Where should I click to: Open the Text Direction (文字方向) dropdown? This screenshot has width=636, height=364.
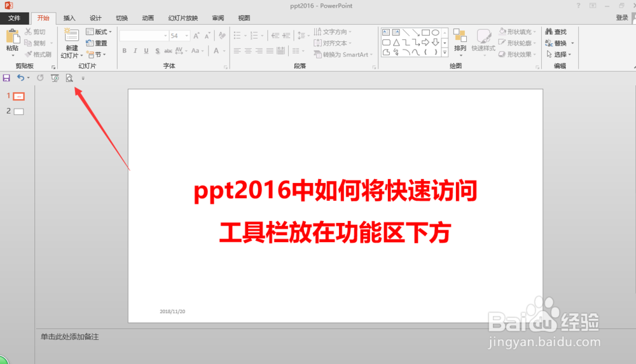click(x=333, y=32)
